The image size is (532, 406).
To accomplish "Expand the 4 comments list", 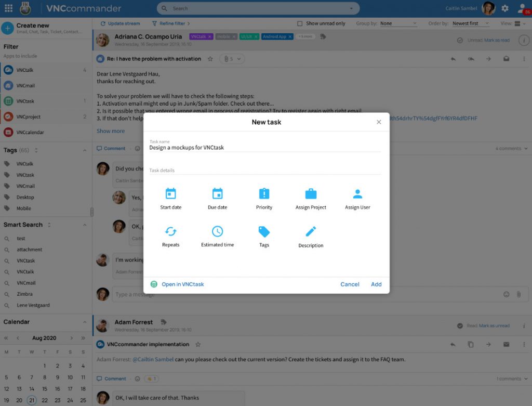I will (511, 148).
